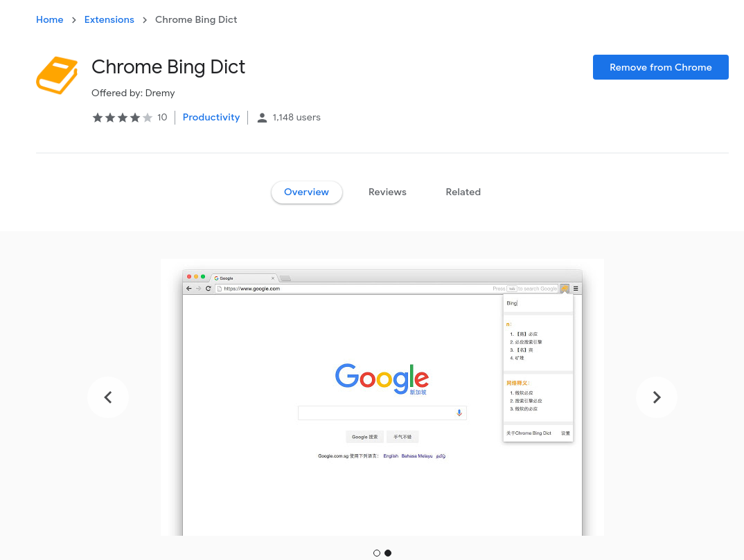Image resolution: width=744 pixels, height=560 pixels.
Task: Show previous screenshot with left chevron
Action: (x=108, y=397)
